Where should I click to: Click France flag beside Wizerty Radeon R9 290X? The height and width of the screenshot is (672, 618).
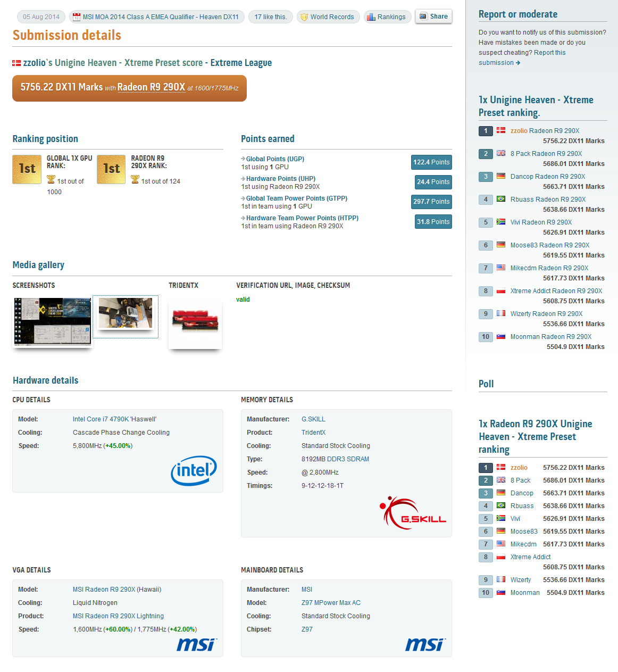click(x=501, y=313)
